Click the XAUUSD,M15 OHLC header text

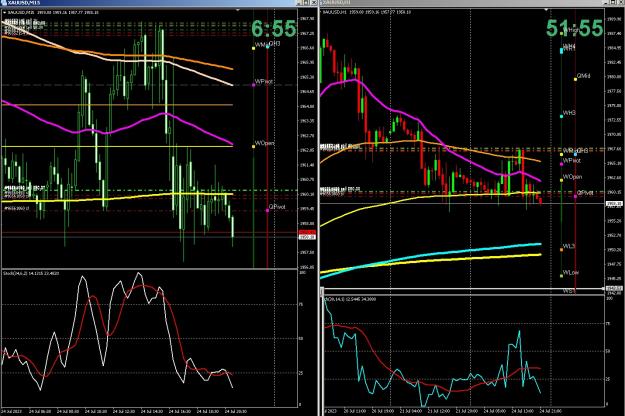(x=51, y=12)
